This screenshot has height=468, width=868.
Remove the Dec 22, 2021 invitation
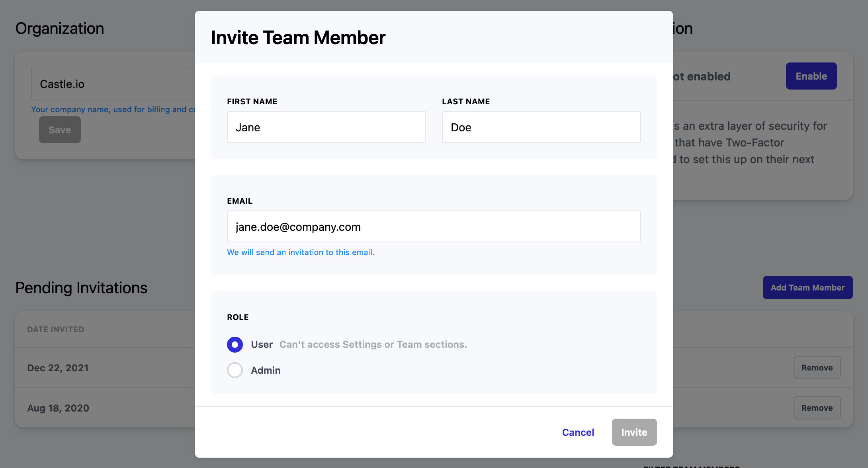point(817,368)
